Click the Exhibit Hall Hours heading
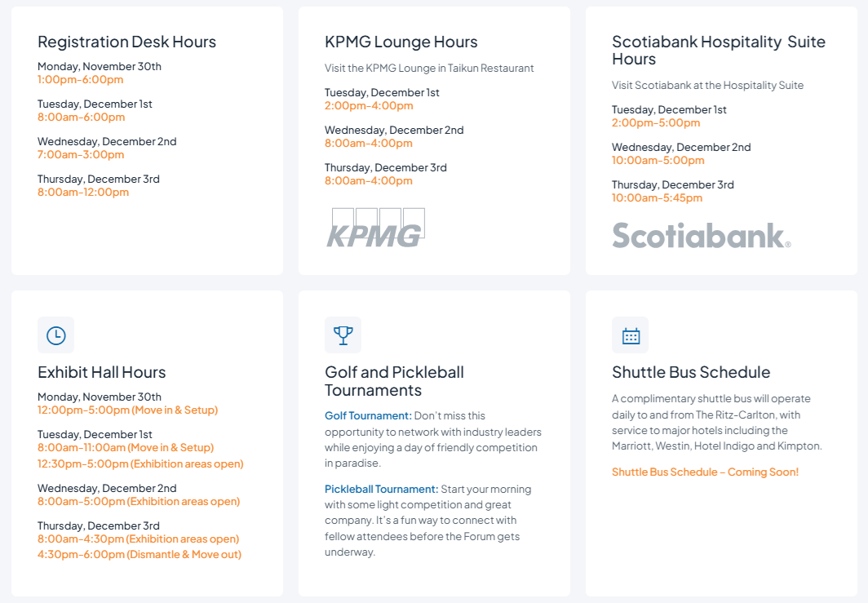The image size is (868, 603). [102, 373]
